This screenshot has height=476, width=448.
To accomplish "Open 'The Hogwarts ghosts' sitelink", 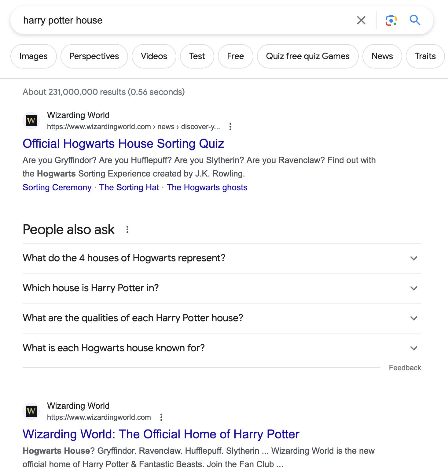I will (x=207, y=187).
